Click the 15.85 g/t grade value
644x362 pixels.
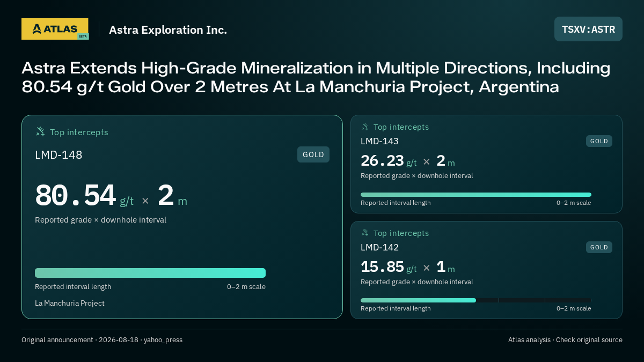[389, 267]
